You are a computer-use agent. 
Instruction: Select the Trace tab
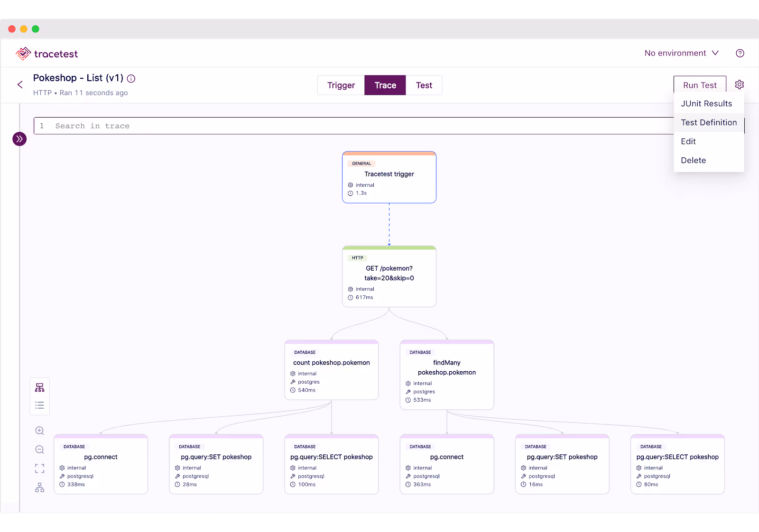(x=385, y=85)
